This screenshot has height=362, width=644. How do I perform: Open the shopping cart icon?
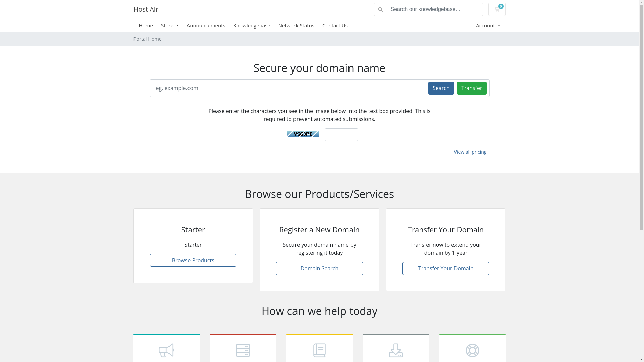tap(497, 9)
